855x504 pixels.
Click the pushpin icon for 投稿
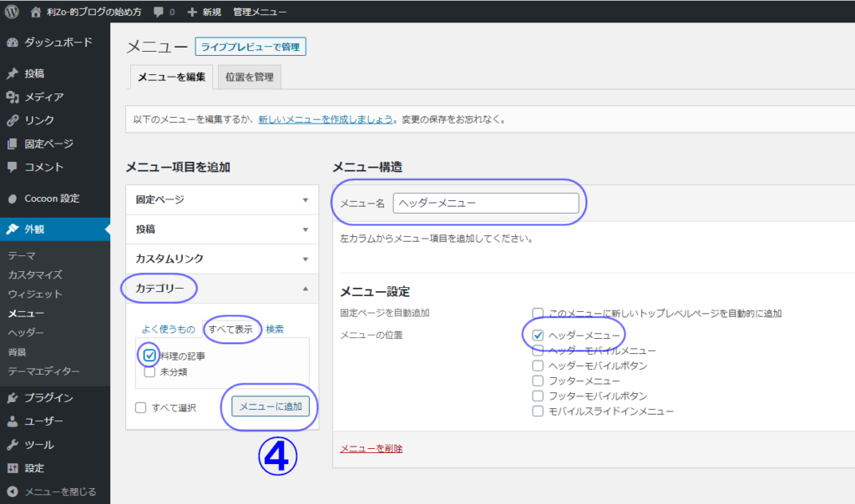click(x=13, y=73)
